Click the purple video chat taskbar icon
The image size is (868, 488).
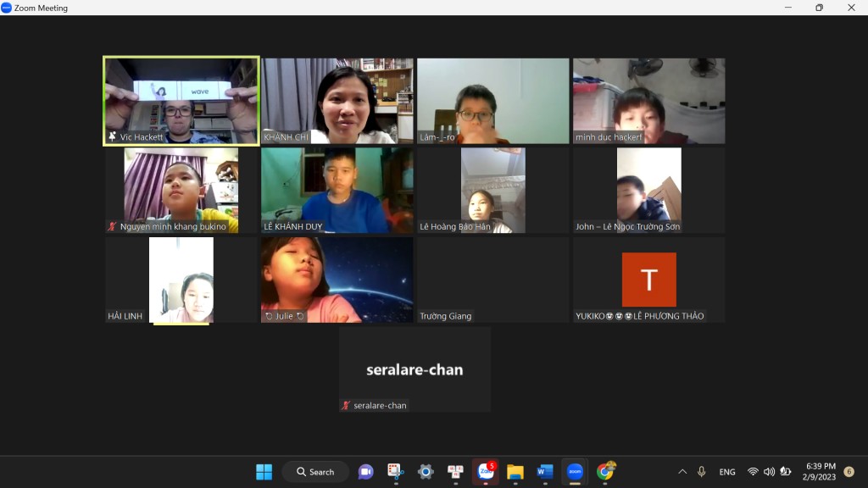[x=365, y=472]
